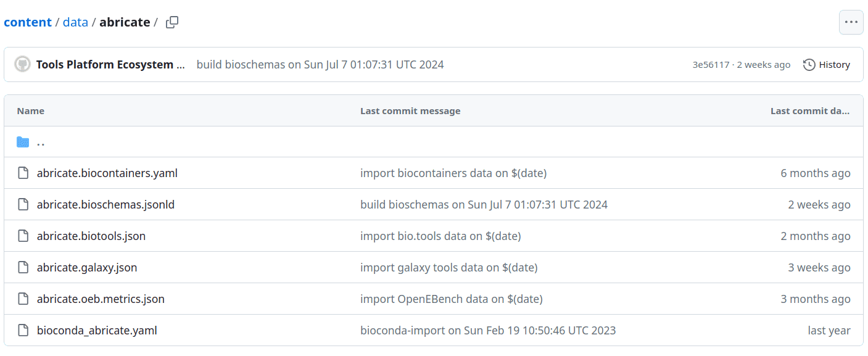Click file icon beside abricate.bioschemas.jsonld
The image size is (868, 356).
tap(23, 205)
